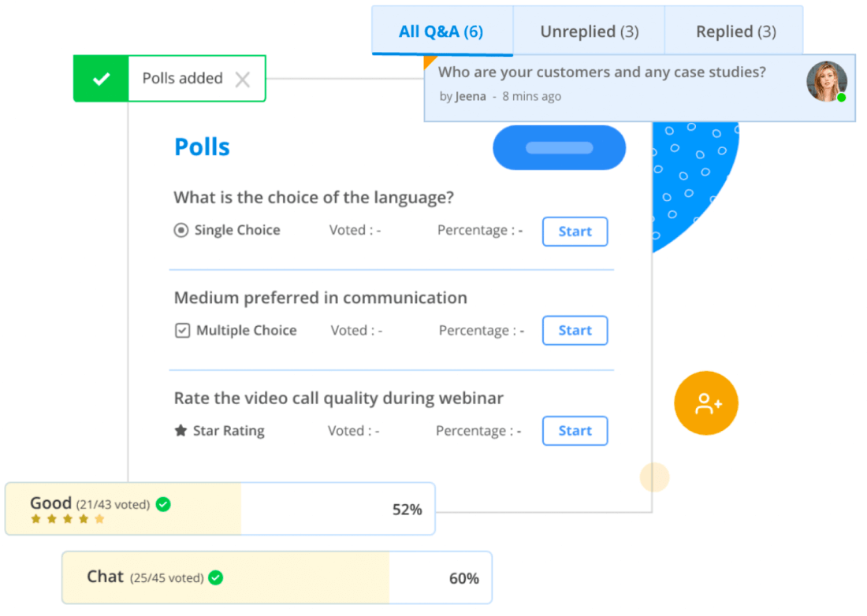Click the blue pill button beside Polls
Screen dimensions: 867x616
click(x=559, y=147)
